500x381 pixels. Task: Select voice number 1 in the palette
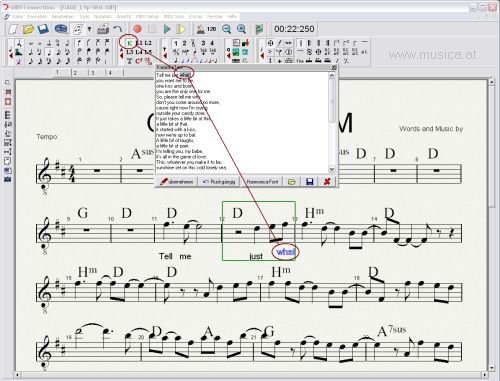176,43
